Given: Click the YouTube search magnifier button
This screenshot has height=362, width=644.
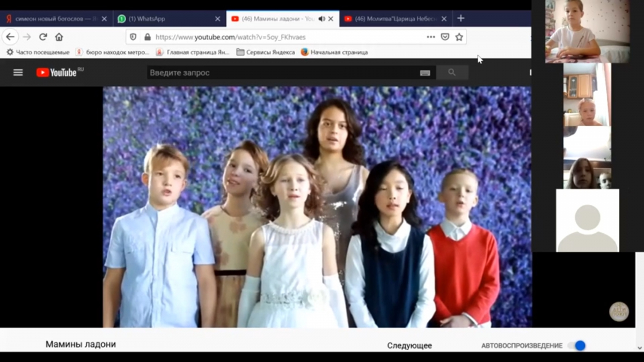Looking at the screenshot, I should pyautogui.click(x=452, y=72).
